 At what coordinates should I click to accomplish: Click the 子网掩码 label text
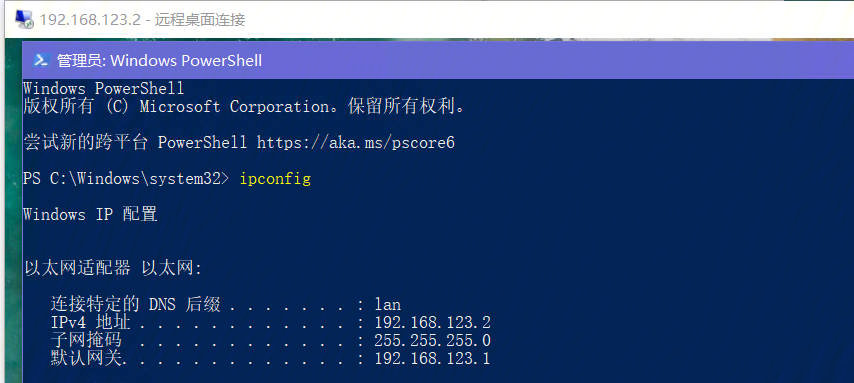click(x=86, y=341)
